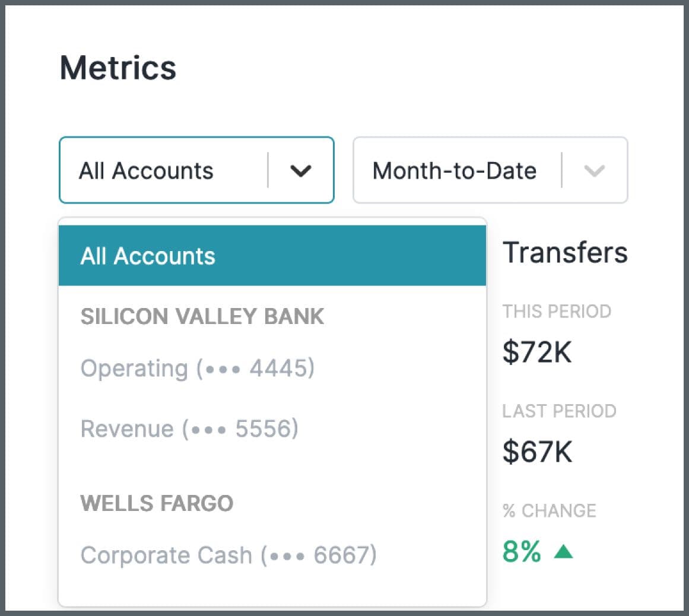
Task: Click the SILICON VALLEY BANK group header
Action: point(202,316)
